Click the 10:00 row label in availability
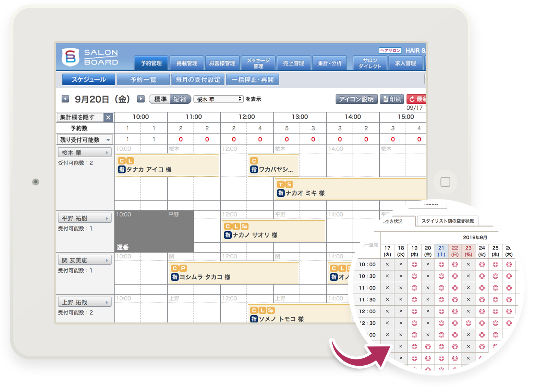This screenshot has width=536, height=392. (367, 265)
